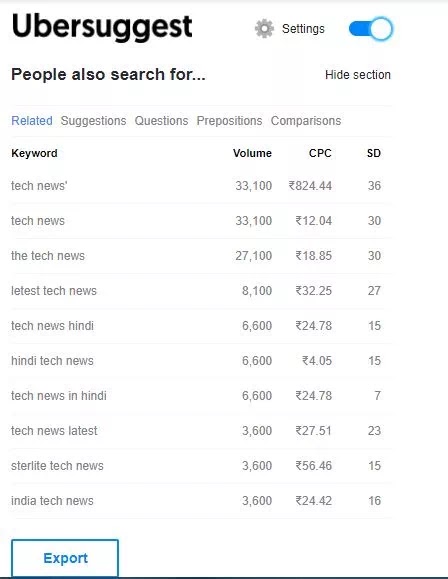Image resolution: width=448 pixels, height=579 pixels.
Task: Click the CPC column header
Action: pos(320,153)
